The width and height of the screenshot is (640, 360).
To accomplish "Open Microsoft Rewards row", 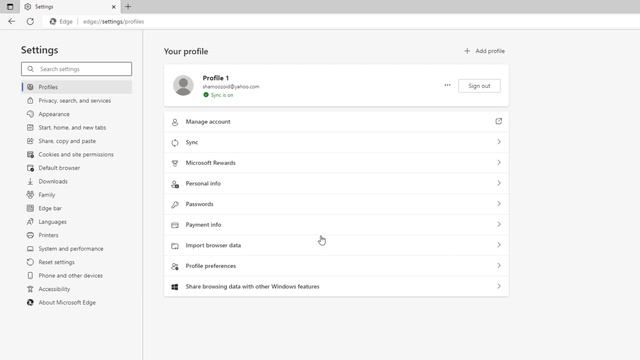I will 336,163.
